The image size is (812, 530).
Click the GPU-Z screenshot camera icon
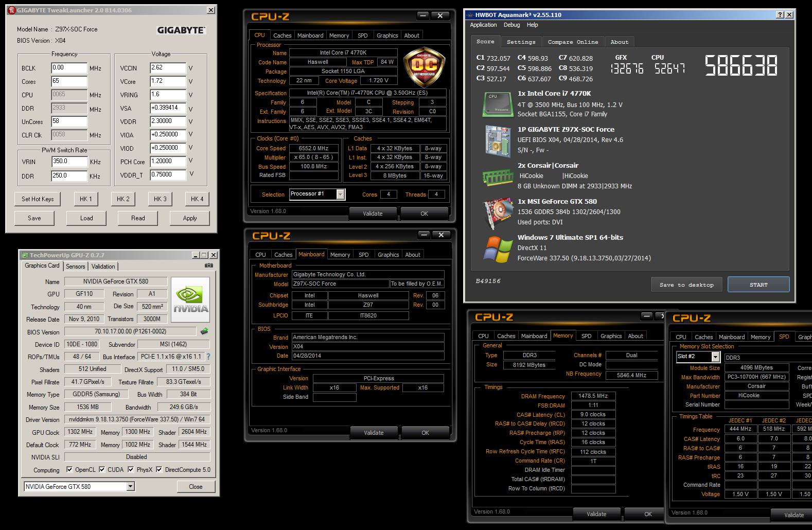click(209, 266)
